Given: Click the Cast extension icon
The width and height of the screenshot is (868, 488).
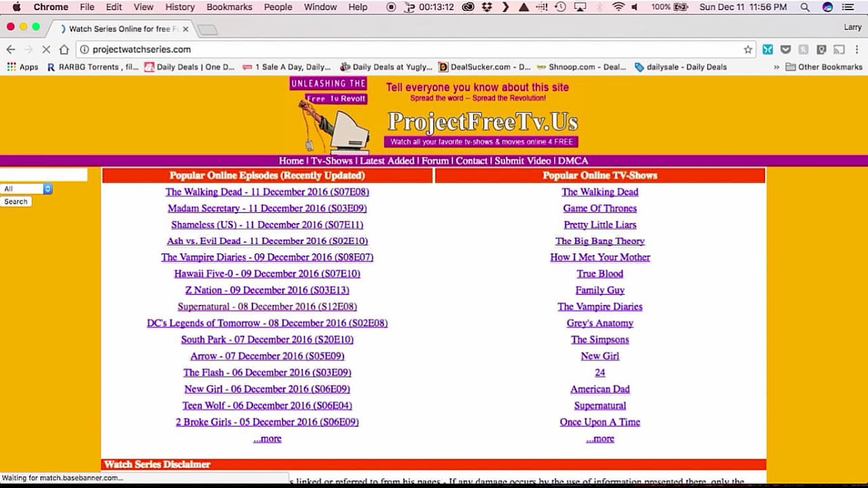Looking at the screenshot, I should click(x=839, y=49).
